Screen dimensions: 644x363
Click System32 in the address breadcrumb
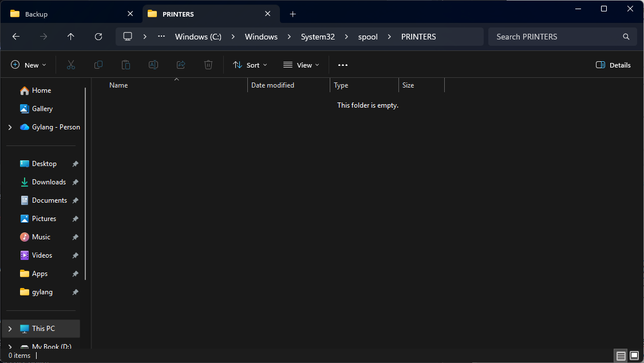pos(318,37)
